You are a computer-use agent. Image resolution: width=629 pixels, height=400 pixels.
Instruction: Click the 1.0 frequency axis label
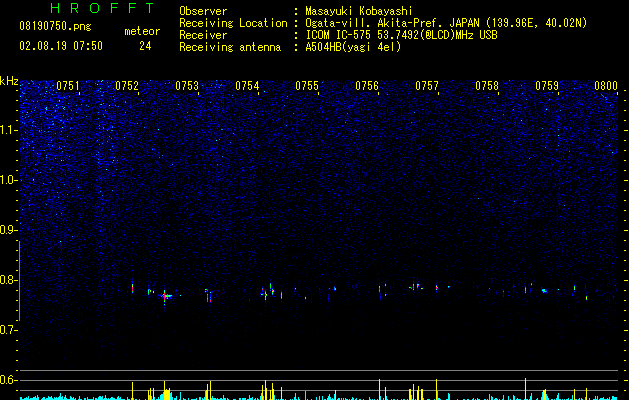(x=8, y=180)
